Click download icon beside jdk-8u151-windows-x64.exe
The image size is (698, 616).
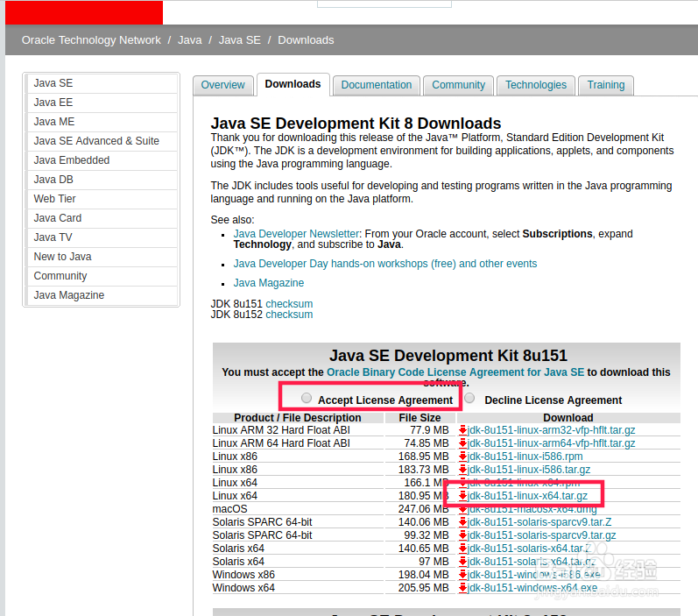[x=462, y=588]
